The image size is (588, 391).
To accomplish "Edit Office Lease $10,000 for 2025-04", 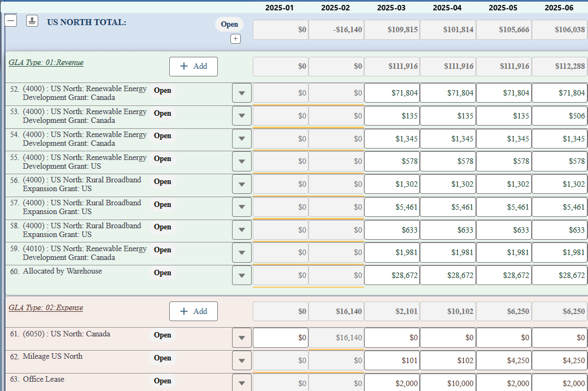I will point(448,383).
